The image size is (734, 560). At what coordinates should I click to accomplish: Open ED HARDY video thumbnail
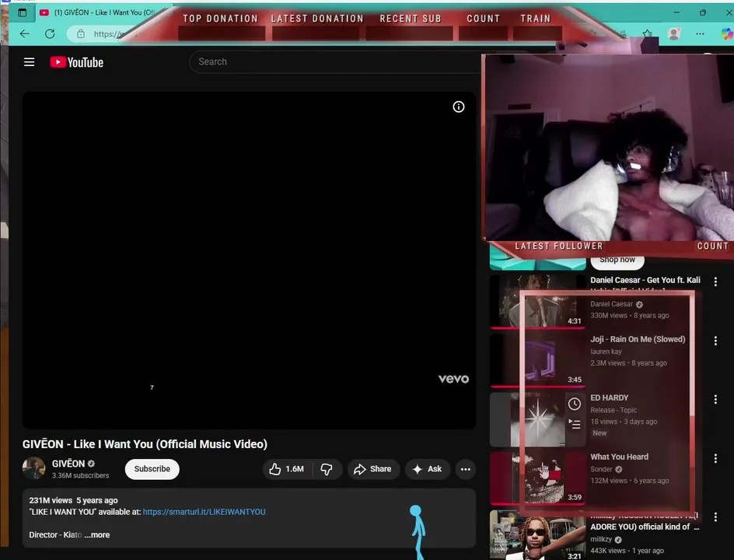tap(537, 419)
